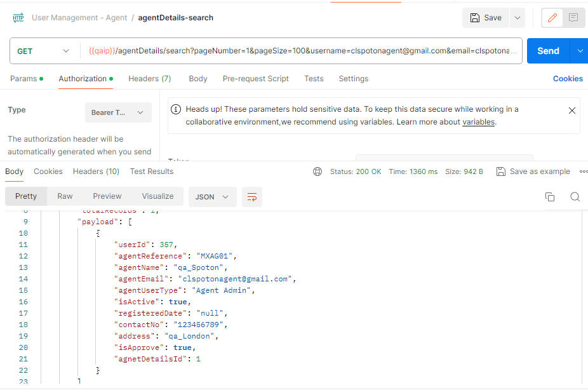Click Save as example

coord(533,171)
